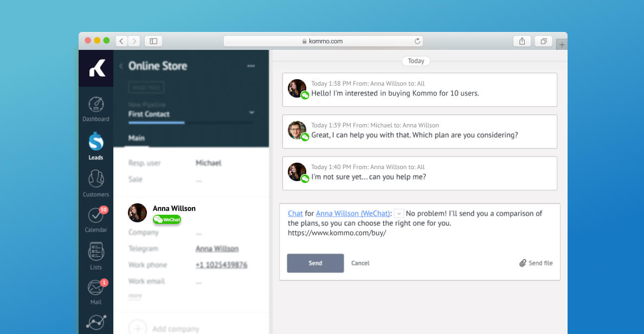Open the Anna Willson (WeChat) link

pyautogui.click(x=353, y=214)
